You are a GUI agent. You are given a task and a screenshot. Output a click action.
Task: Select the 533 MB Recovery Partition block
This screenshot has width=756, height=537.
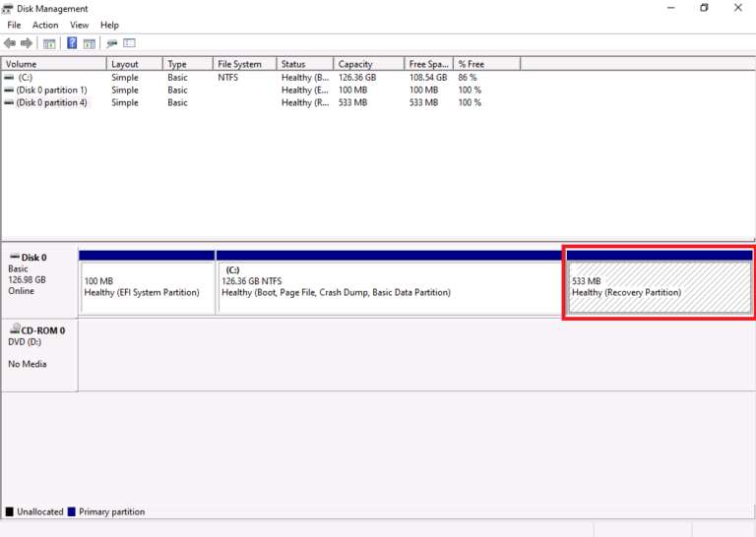660,287
